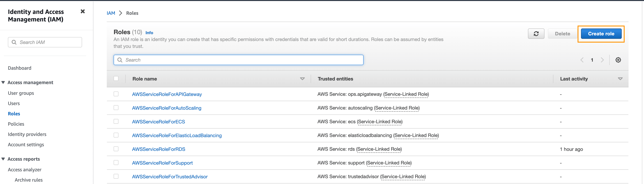Click Service-Linked Role for support
Screen dimensions: 644x184
389,163
